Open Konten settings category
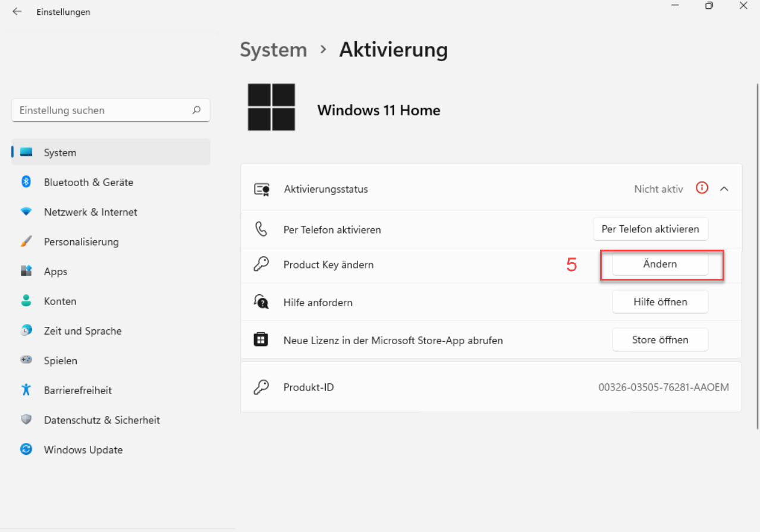760x532 pixels. (111, 301)
